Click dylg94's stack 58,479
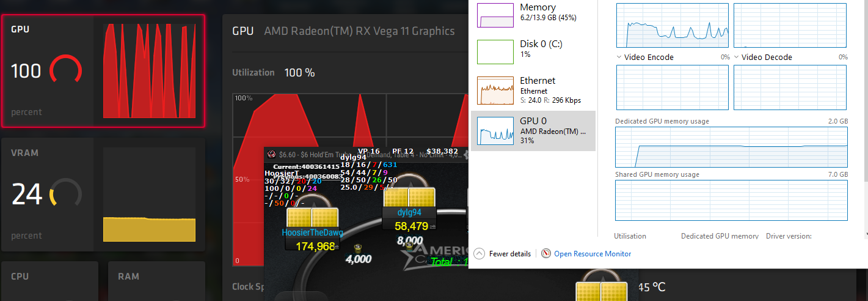The width and height of the screenshot is (868, 301). tap(412, 226)
